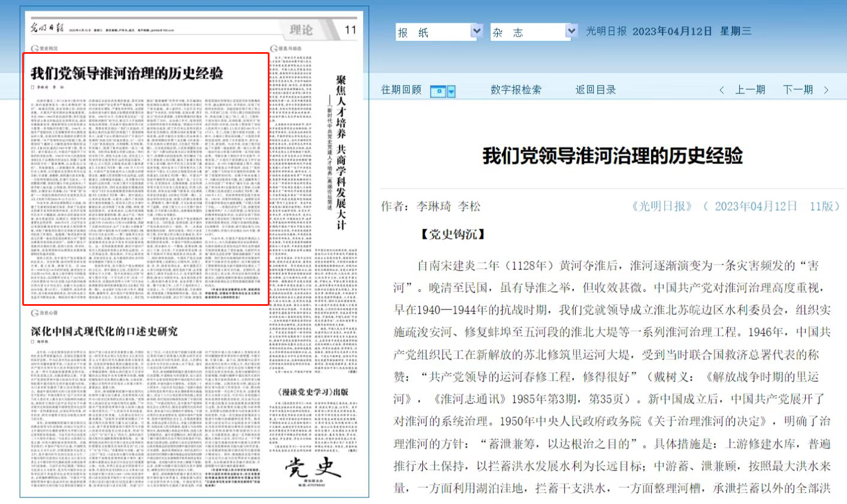
Task: Click 党史钩沉 column marker on newspaper page
Action: coord(45,48)
